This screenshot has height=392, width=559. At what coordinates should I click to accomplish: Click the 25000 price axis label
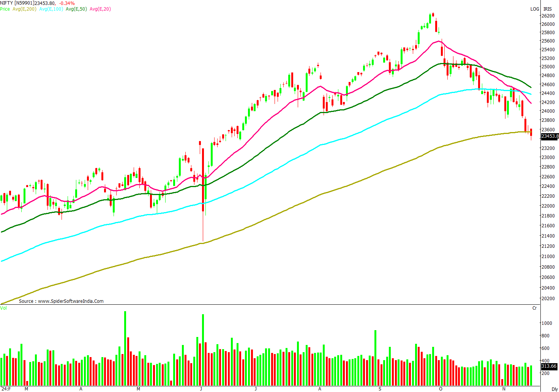click(548, 67)
